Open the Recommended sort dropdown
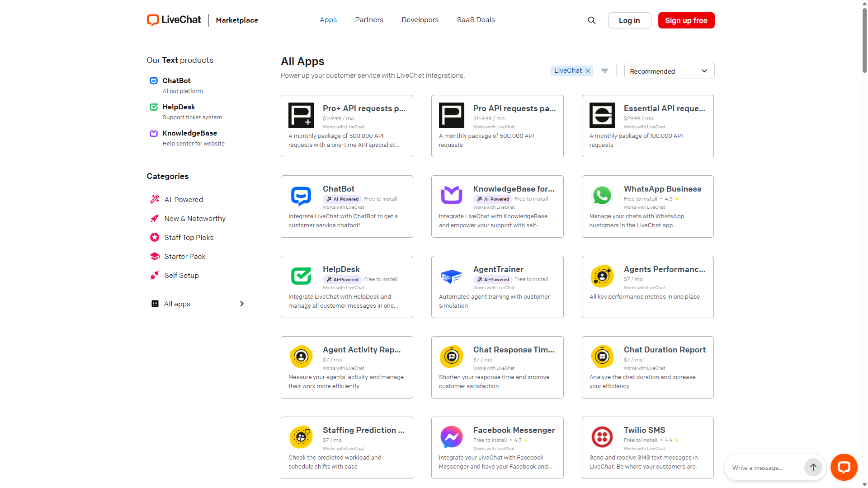The width and height of the screenshot is (868, 488). (669, 71)
